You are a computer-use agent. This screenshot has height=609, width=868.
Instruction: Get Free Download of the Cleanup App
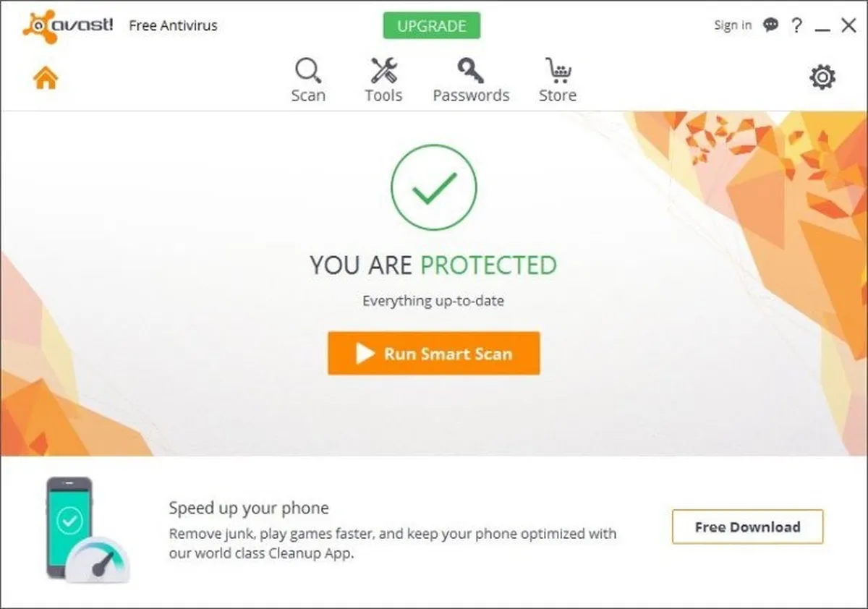[x=747, y=527]
